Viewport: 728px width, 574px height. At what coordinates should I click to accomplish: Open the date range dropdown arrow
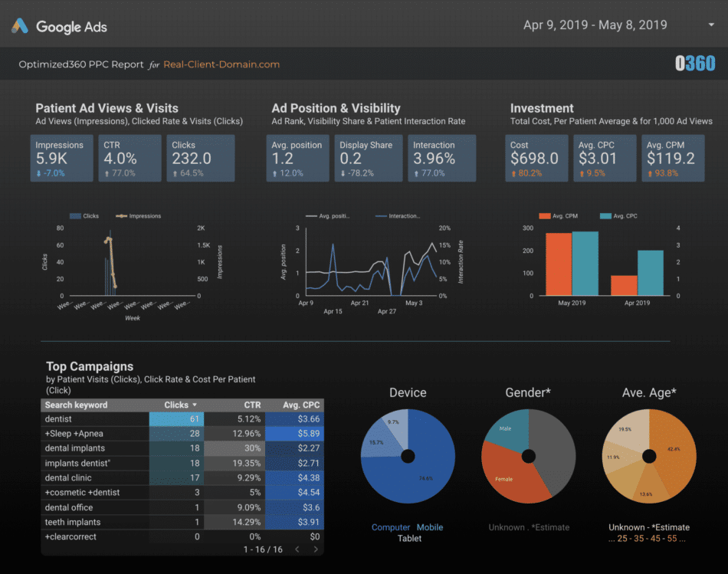[x=711, y=25]
